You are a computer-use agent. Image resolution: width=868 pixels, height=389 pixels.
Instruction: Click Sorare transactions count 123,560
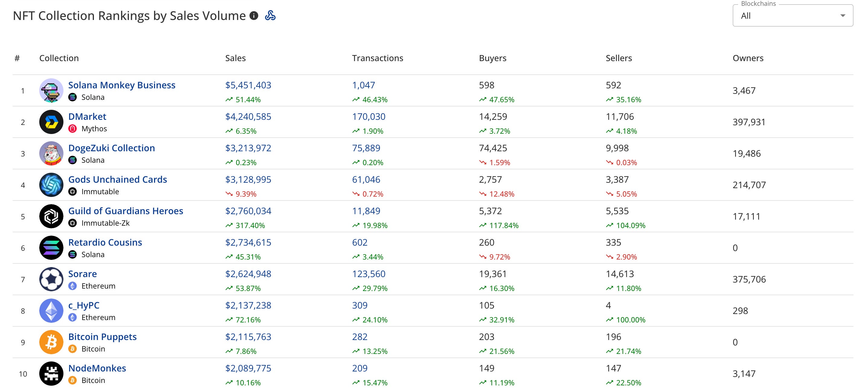coord(369,274)
